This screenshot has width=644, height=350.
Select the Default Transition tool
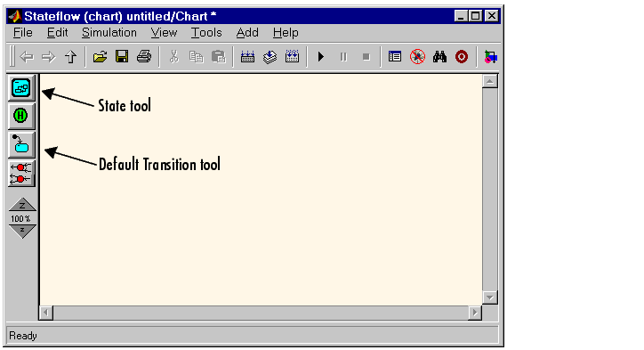(x=21, y=145)
